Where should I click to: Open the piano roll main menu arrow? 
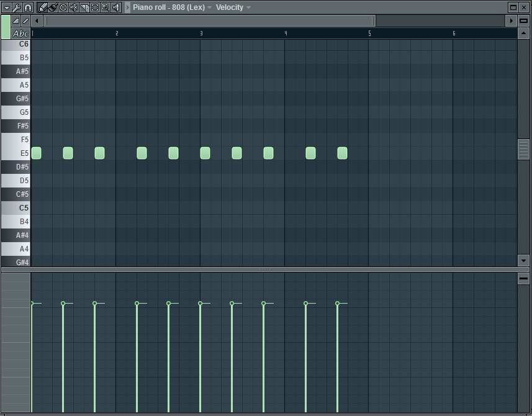(6, 7)
